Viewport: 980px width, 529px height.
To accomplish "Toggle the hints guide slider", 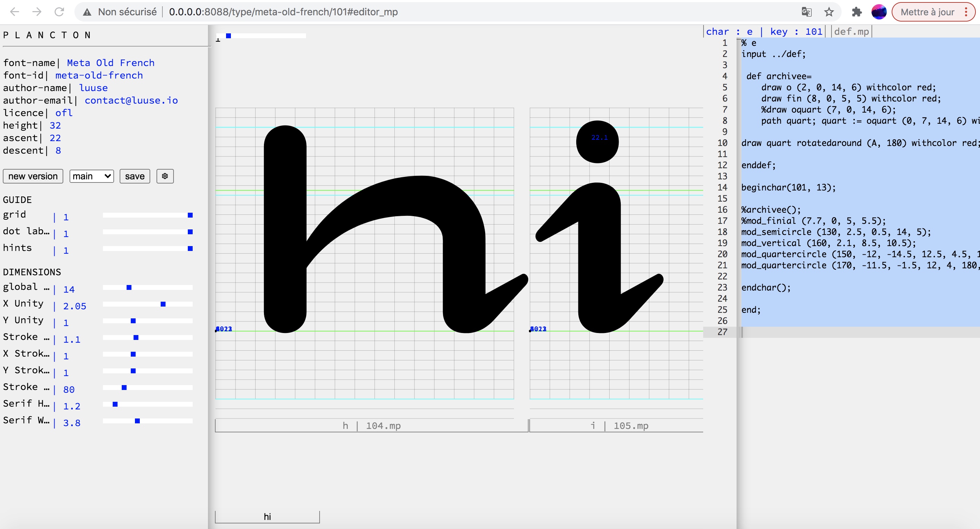I will click(190, 249).
